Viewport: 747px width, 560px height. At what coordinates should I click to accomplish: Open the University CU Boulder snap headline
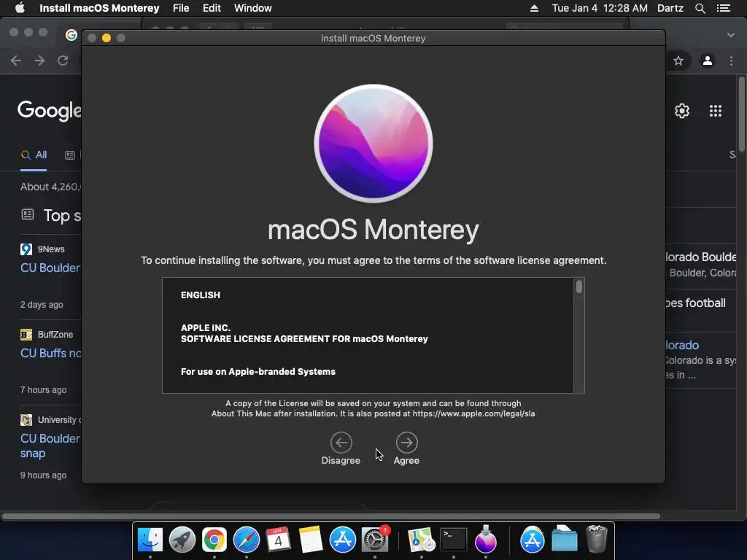pyautogui.click(x=50, y=446)
